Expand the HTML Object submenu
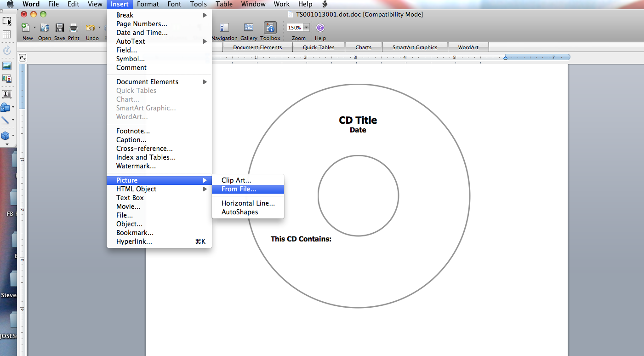This screenshot has height=356, width=644. (159, 189)
